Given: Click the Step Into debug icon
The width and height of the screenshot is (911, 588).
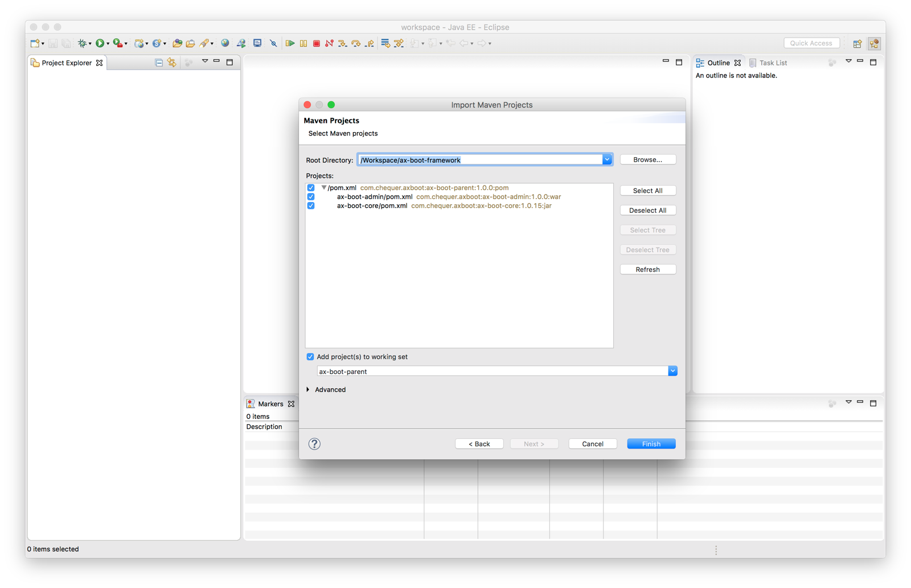Looking at the screenshot, I should 342,43.
